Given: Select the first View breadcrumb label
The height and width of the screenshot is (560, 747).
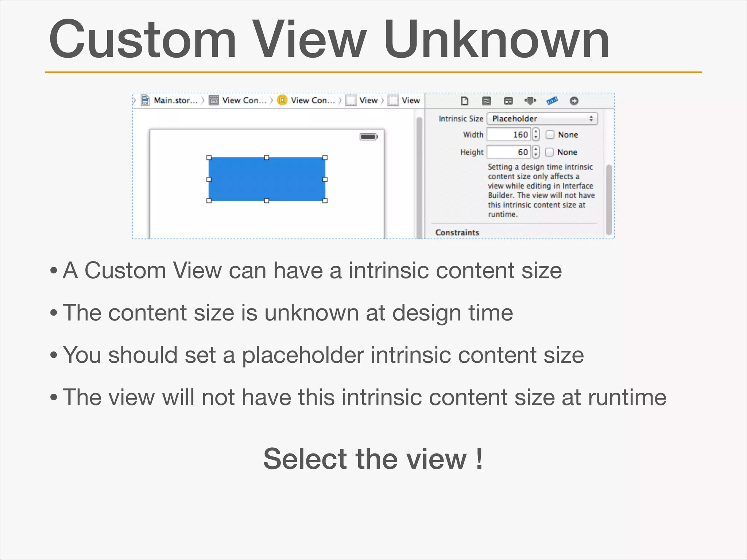Looking at the screenshot, I should [368, 100].
